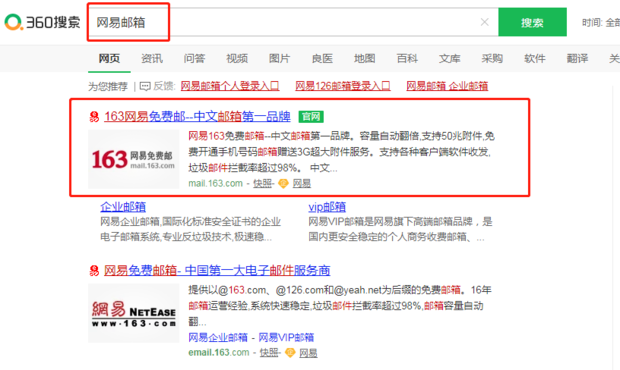Viewport: 620px width, 370px height.
Task: Open the 网易企业邮箱 link
Action: [x=218, y=337]
